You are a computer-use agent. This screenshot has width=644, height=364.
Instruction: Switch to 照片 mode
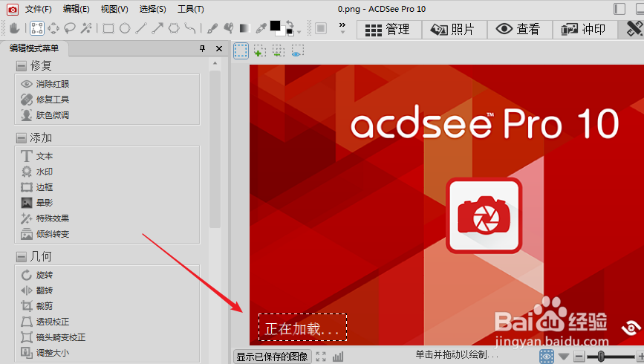point(455,29)
